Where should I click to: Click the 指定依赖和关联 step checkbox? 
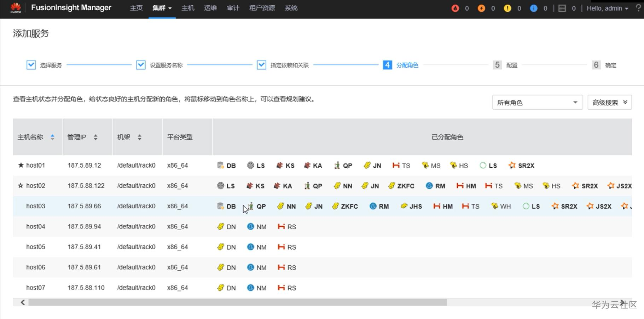pyautogui.click(x=261, y=65)
